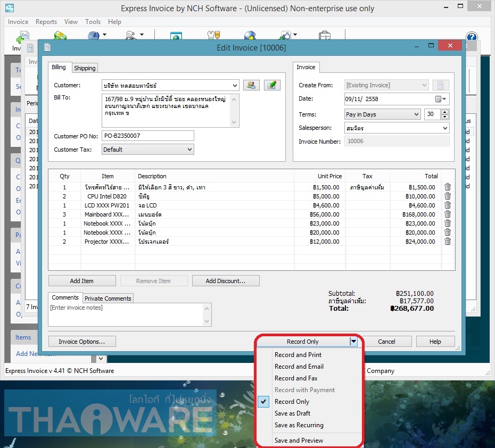Open the View menu
Image resolution: width=495 pixels, height=448 pixels.
pyautogui.click(x=71, y=22)
